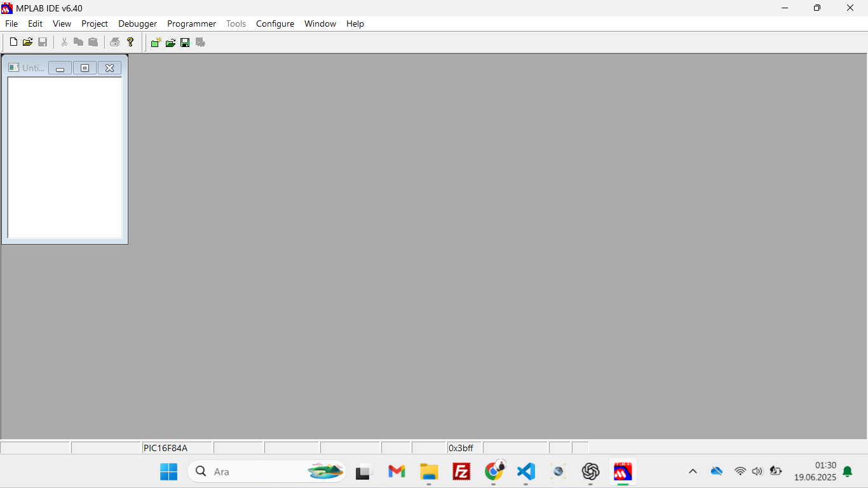868x488 pixels.
Task: Click the New File toolbar icon
Action: pyautogui.click(x=13, y=42)
